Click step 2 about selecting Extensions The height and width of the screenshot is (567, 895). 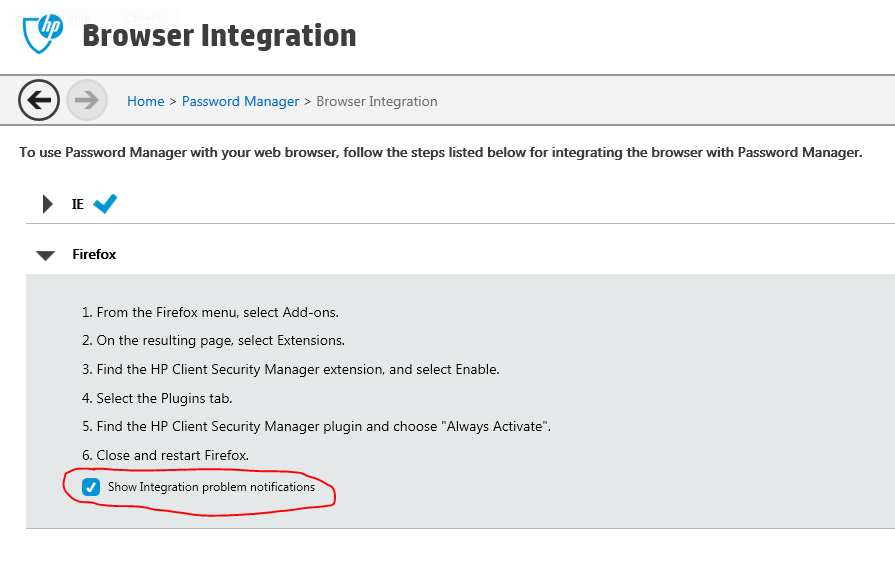pyautogui.click(x=213, y=340)
